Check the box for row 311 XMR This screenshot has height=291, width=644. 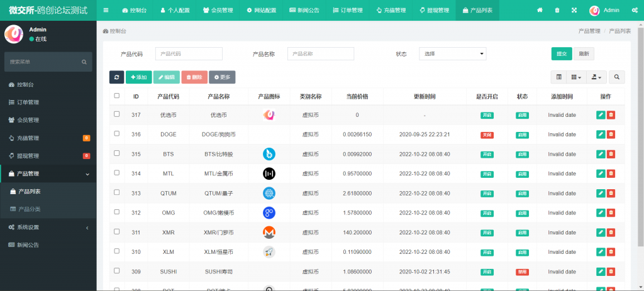pos(116,231)
